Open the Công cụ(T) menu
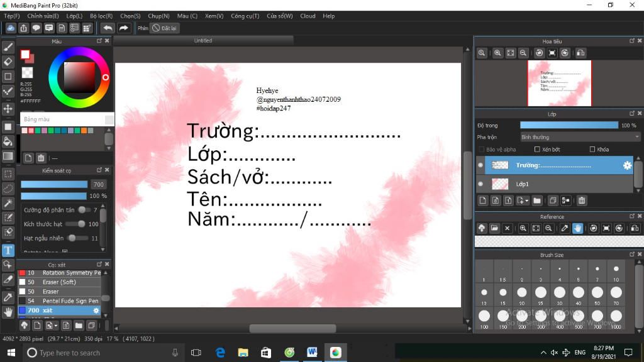 tap(245, 16)
